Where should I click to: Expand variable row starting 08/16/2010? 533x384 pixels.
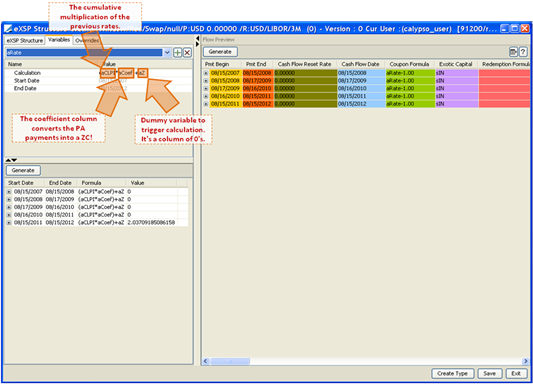9,215
